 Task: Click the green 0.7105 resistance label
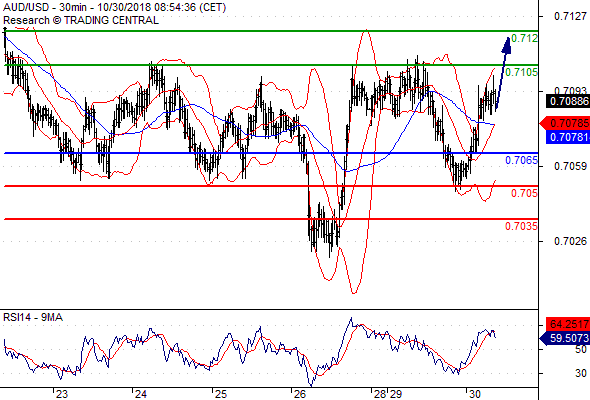pyautogui.click(x=521, y=72)
